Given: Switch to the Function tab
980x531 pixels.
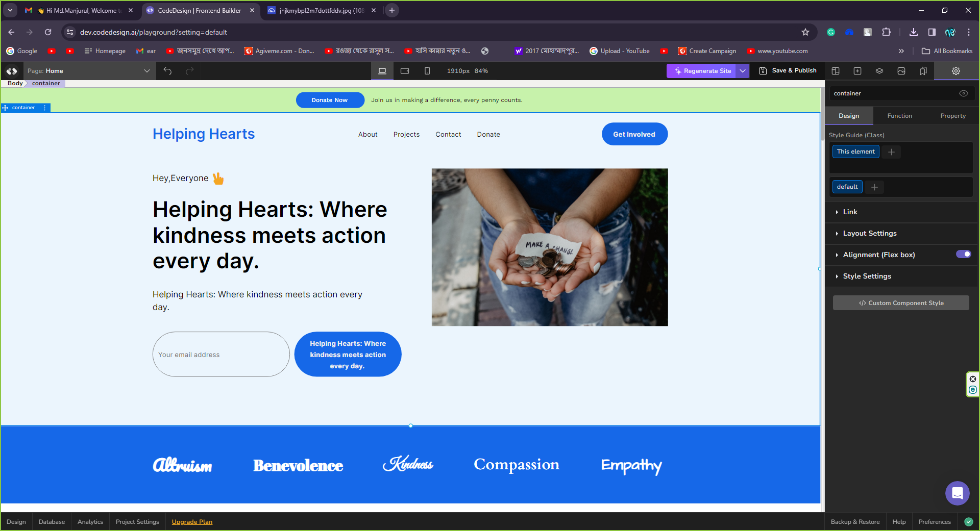Looking at the screenshot, I should 899,116.
